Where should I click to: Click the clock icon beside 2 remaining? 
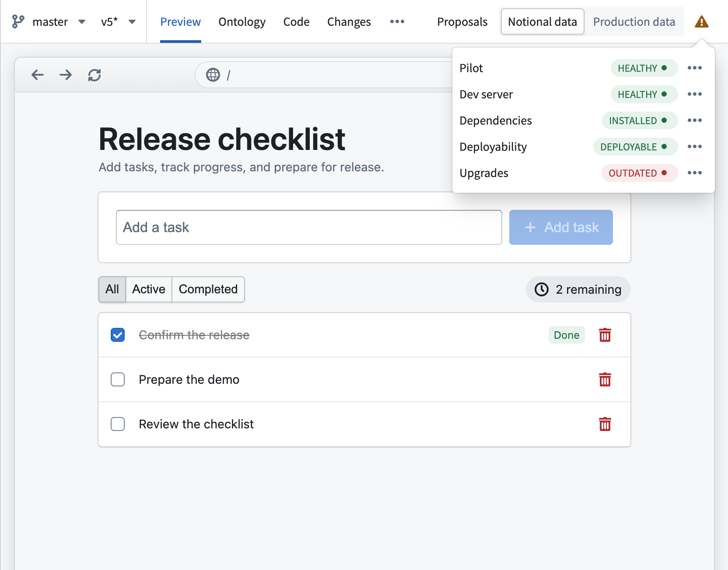click(x=542, y=289)
